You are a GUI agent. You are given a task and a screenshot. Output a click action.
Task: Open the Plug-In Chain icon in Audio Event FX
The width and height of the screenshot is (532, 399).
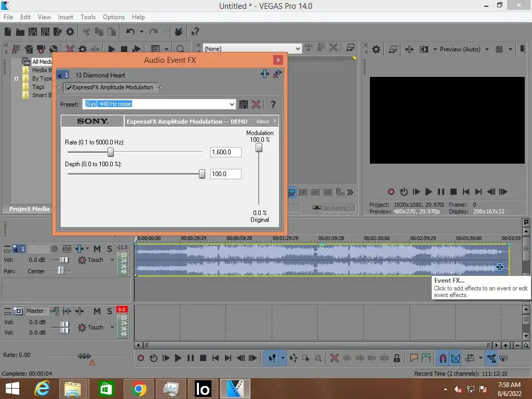click(x=265, y=74)
